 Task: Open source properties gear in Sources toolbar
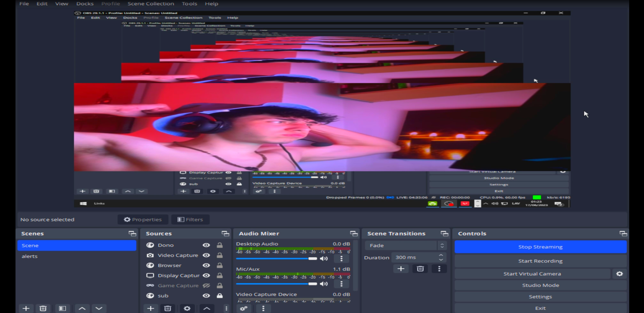click(x=187, y=308)
